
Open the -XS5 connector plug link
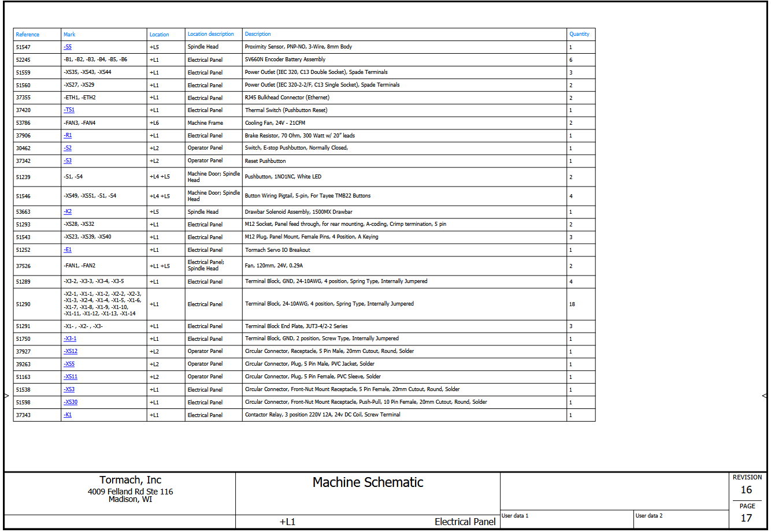click(x=69, y=364)
